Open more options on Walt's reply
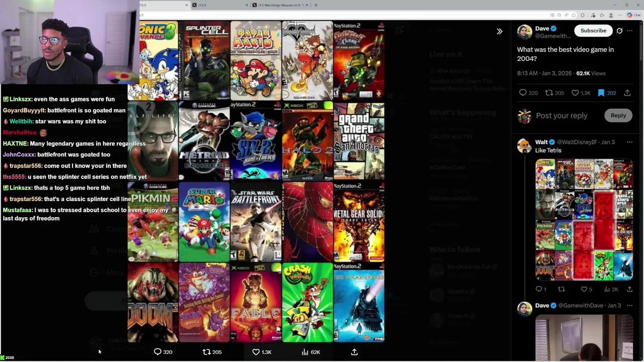 click(x=629, y=142)
